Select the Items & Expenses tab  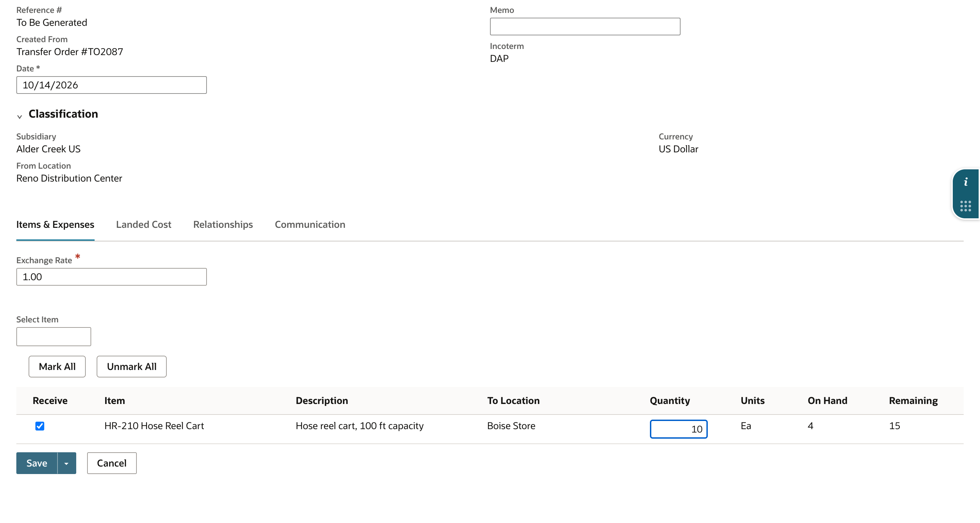[55, 225]
